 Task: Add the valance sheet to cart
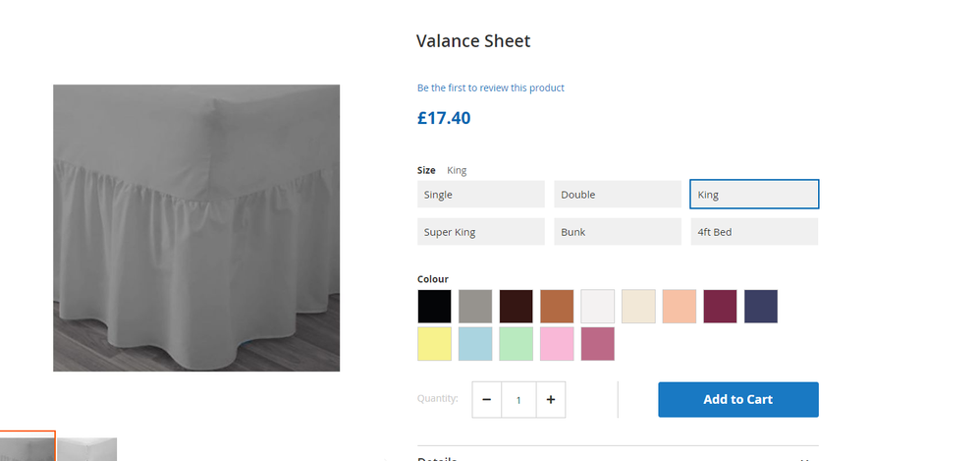(737, 399)
